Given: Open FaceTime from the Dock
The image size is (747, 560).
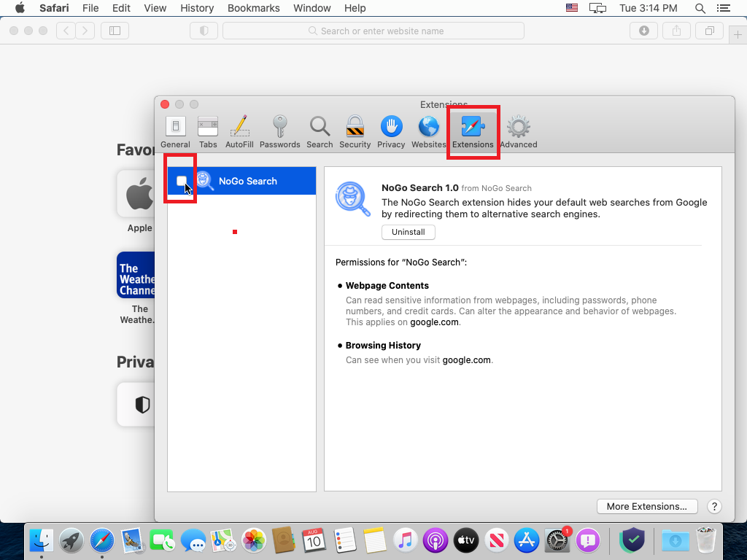Looking at the screenshot, I should (162, 541).
